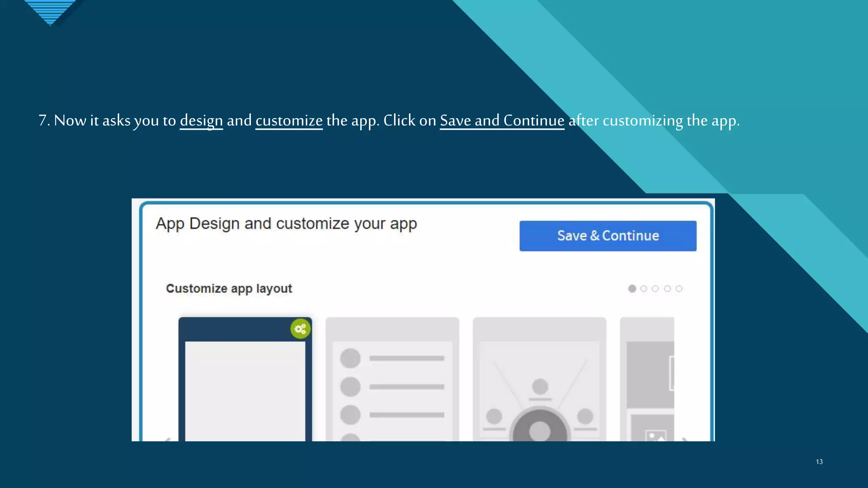Select the blank layout thumbnail with dark header

[245, 379]
